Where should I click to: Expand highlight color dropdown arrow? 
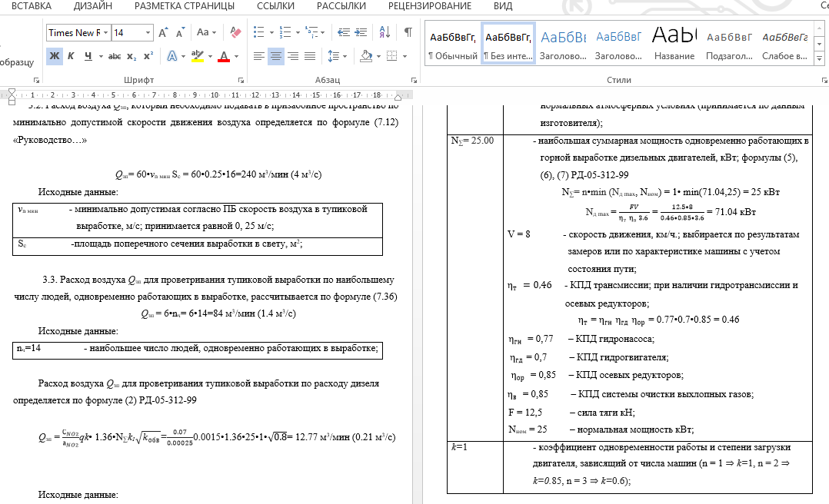click(211, 56)
